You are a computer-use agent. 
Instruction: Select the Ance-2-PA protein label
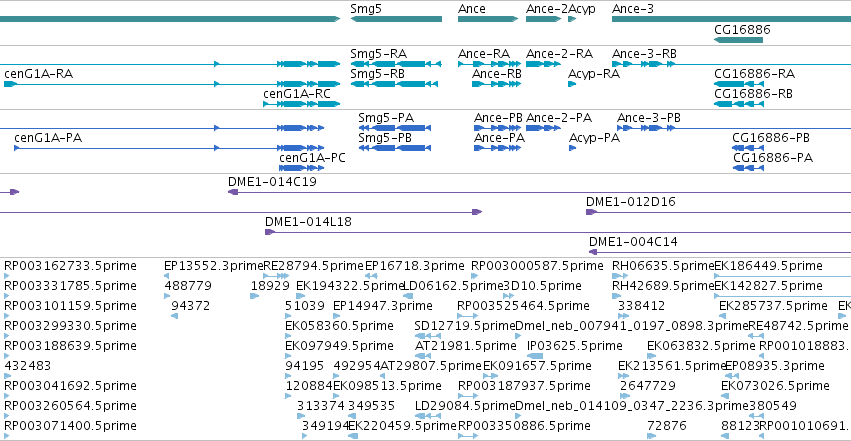(559, 118)
